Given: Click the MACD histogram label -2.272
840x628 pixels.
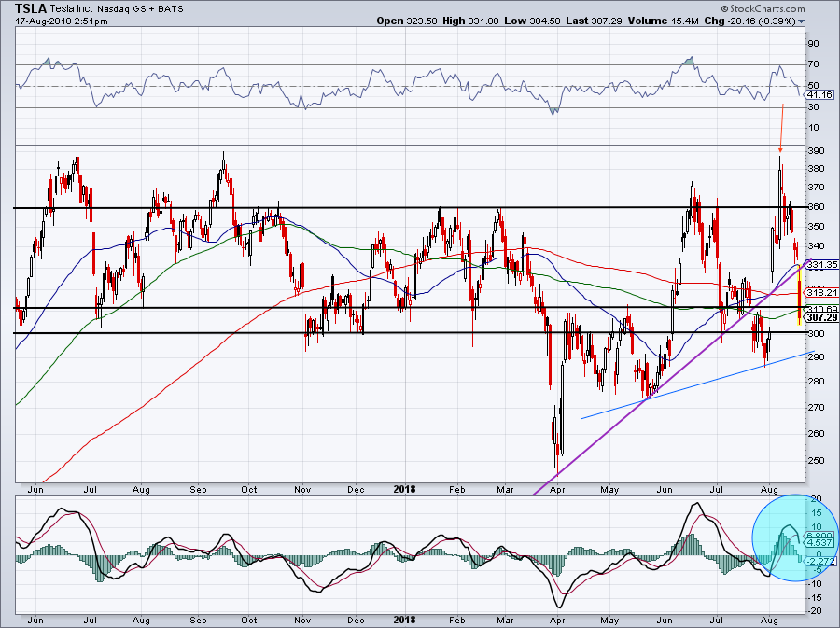Looking at the screenshot, I should (819, 561).
